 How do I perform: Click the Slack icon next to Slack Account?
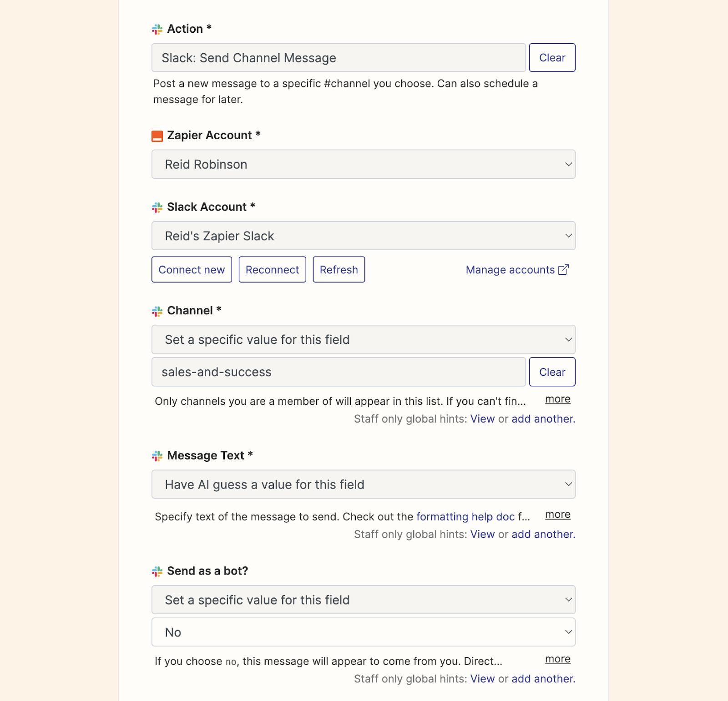tap(157, 207)
